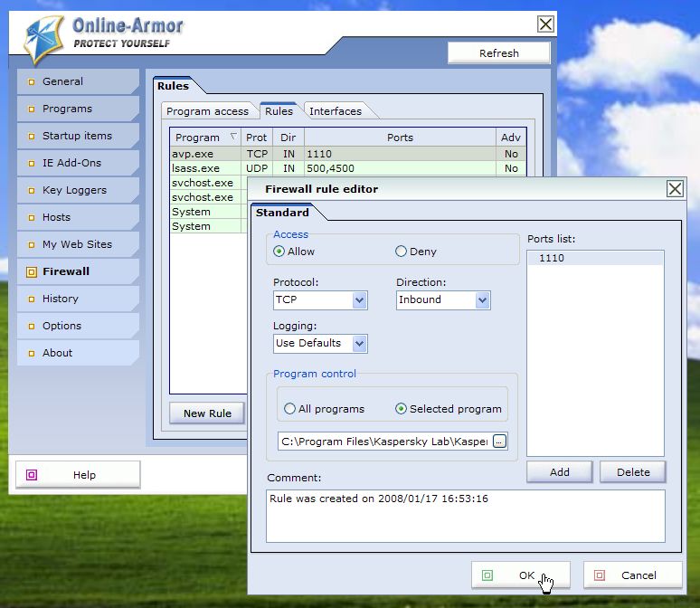700x608 pixels.
Task: Open the Programs section in sidebar
Action: 78,109
